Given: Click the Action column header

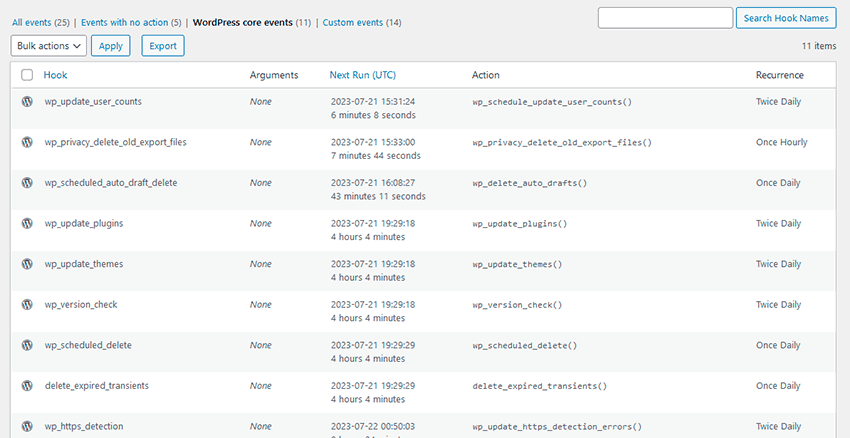Looking at the screenshot, I should [x=486, y=75].
